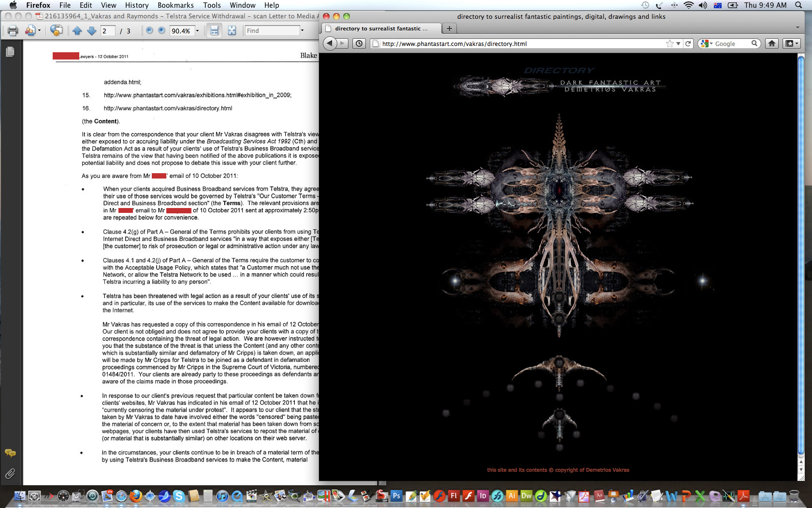Click the Time Machine menu bar icon

coord(645,5)
